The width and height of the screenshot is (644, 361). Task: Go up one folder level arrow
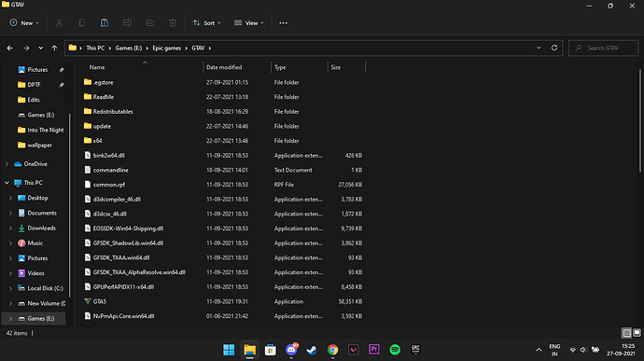point(54,49)
